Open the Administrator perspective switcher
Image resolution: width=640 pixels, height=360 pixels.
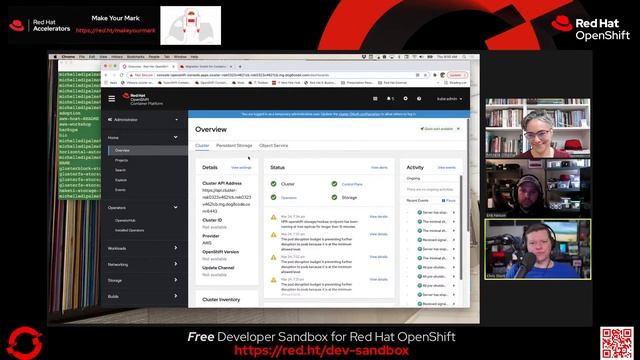pyautogui.click(x=143, y=120)
